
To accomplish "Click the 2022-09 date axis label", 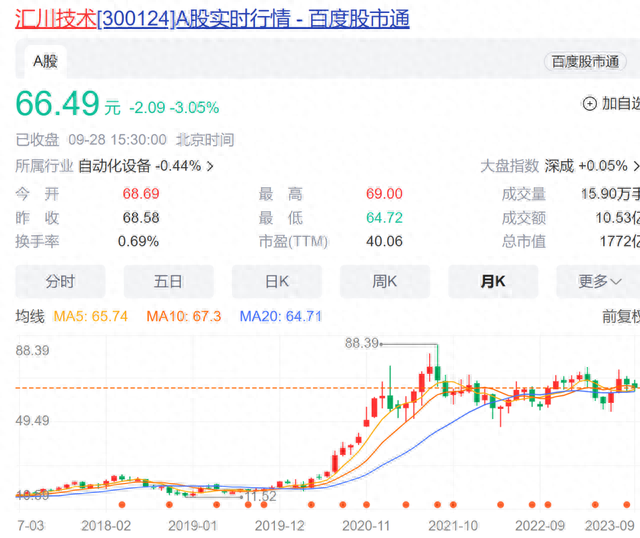I will click(540, 526).
